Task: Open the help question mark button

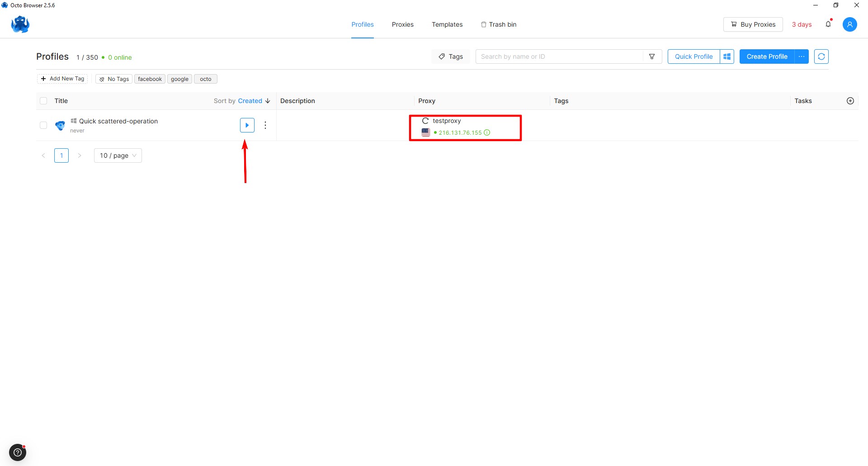Action: (x=18, y=452)
